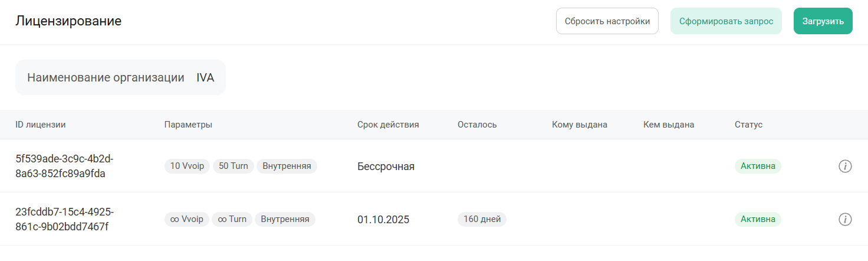Viewport: 868px width, 261px height.
Task: Click the 50 Turn parameter tag
Action: tap(233, 167)
